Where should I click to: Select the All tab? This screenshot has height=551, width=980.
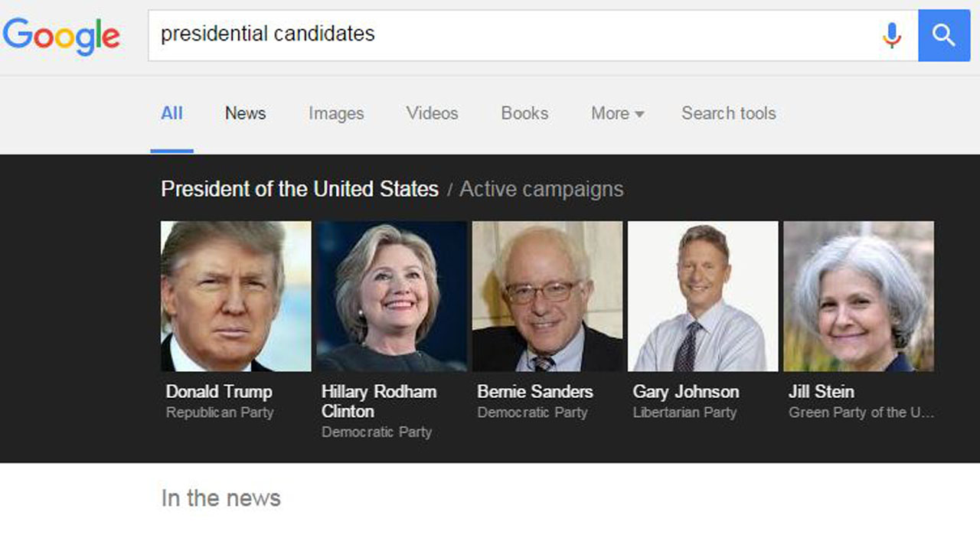[x=171, y=113]
